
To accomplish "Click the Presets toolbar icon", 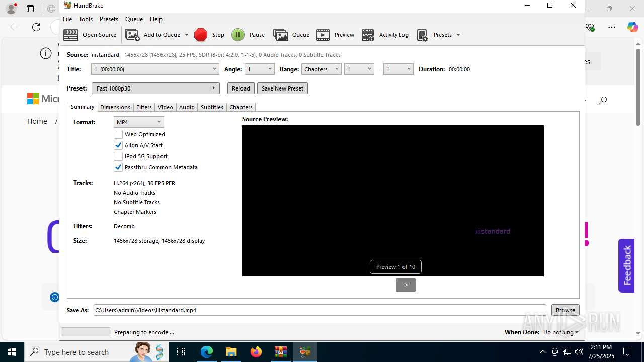I will pyautogui.click(x=423, y=35).
